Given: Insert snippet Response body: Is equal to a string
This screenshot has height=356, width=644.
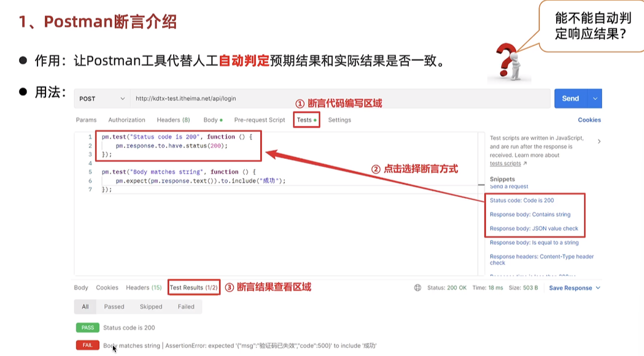Looking at the screenshot, I should 534,242.
